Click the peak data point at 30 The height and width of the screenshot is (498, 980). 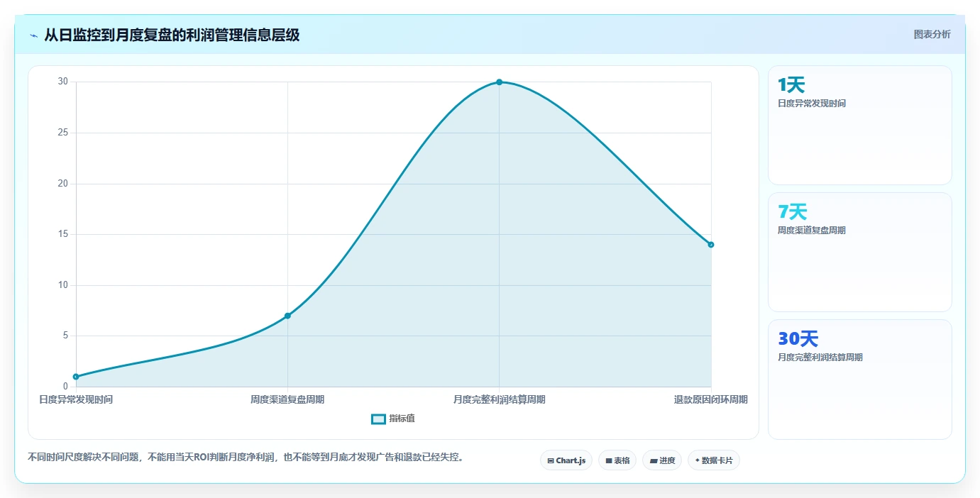pyautogui.click(x=499, y=82)
